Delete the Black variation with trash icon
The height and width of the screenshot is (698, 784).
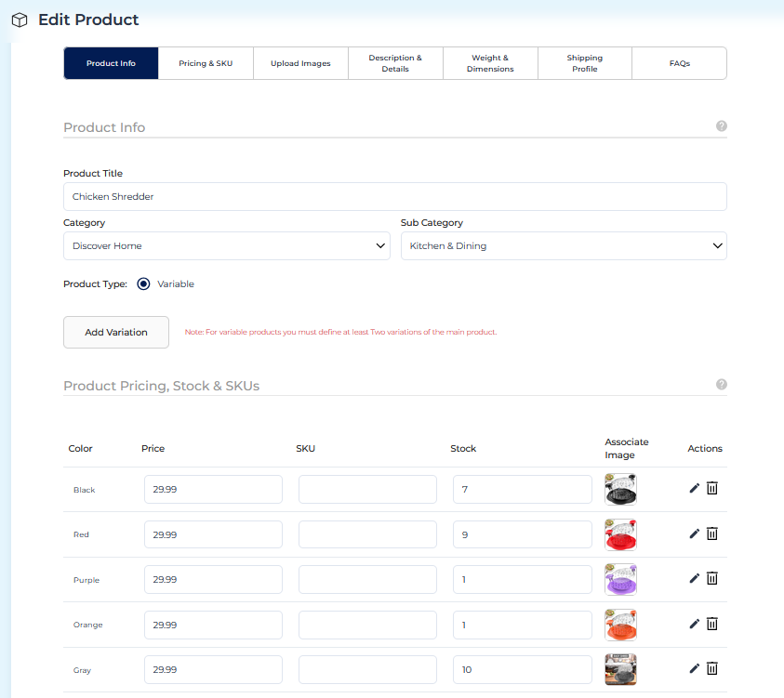click(x=712, y=488)
